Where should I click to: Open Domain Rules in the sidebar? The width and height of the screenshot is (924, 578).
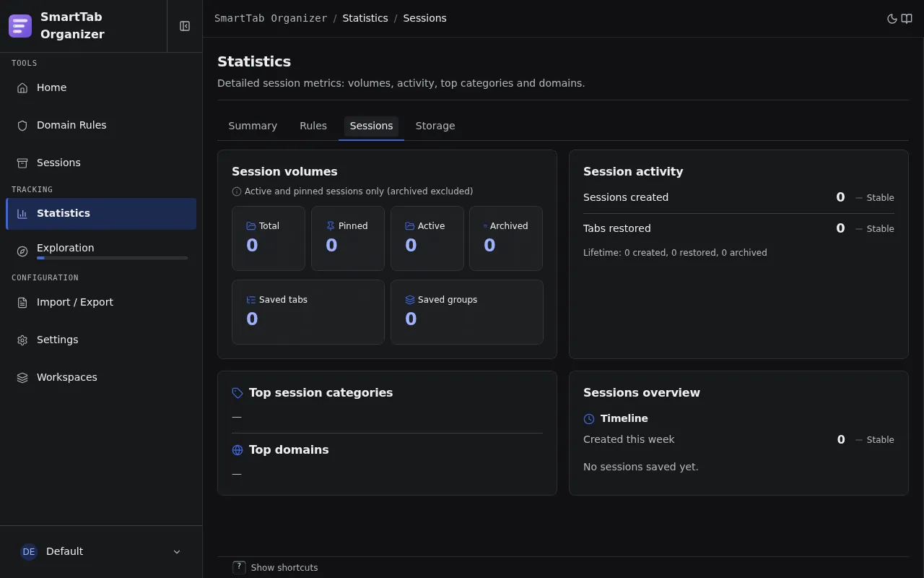click(101, 125)
